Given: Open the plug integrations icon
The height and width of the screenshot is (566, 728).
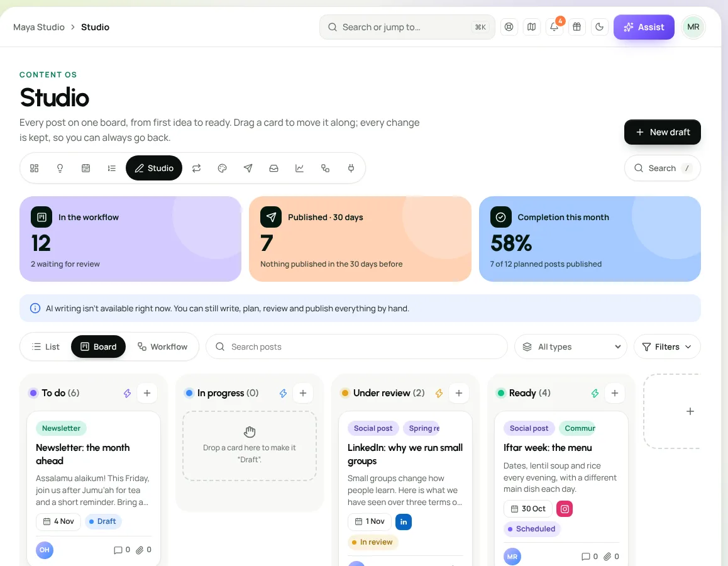Looking at the screenshot, I should tap(351, 168).
